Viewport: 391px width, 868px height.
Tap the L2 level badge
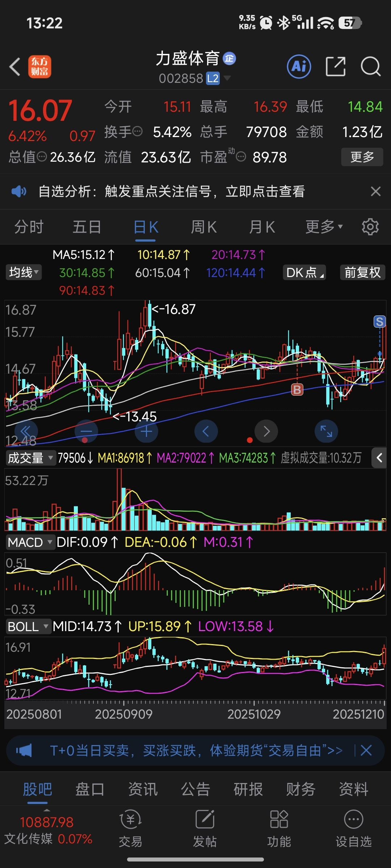(x=213, y=78)
